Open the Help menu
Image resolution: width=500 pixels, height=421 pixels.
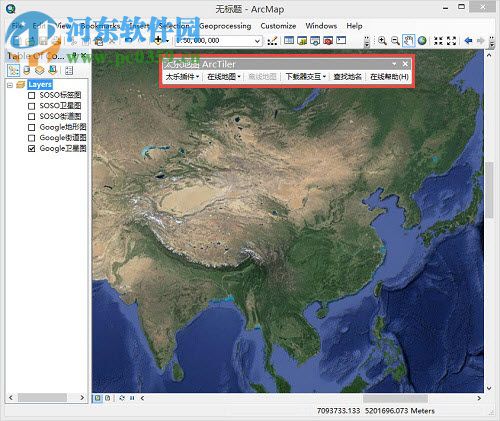(x=354, y=26)
